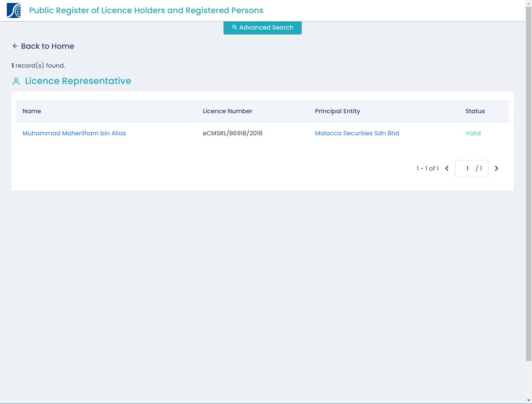The image size is (532, 404).
Task: Go to the next results page
Action: (496, 168)
